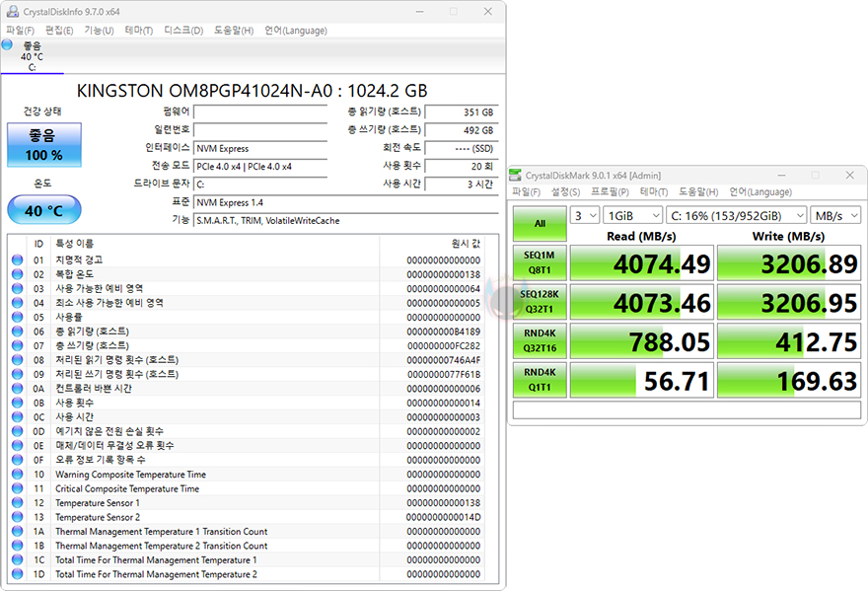The width and height of the screenshot is (868, 591).
Task: Click status orb for attribute 01 치명적 경고
Action: point(17,259)
